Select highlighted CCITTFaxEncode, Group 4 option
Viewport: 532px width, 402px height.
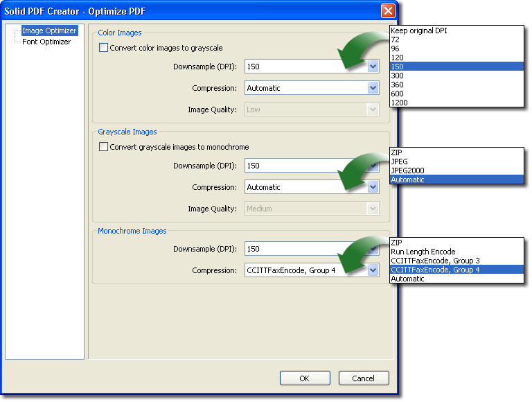[x=456, y=270]
